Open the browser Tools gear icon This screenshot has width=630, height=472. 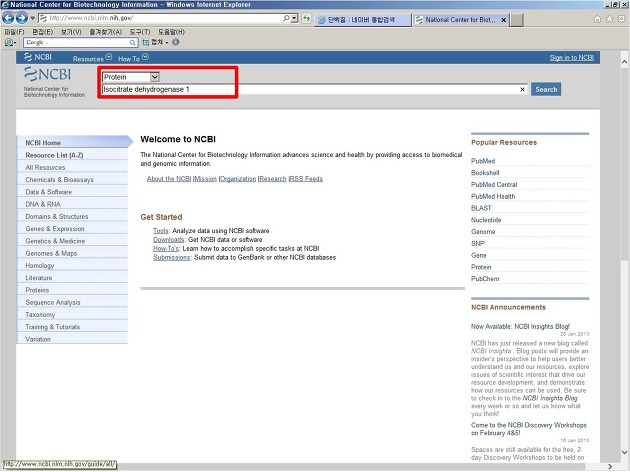622,19
